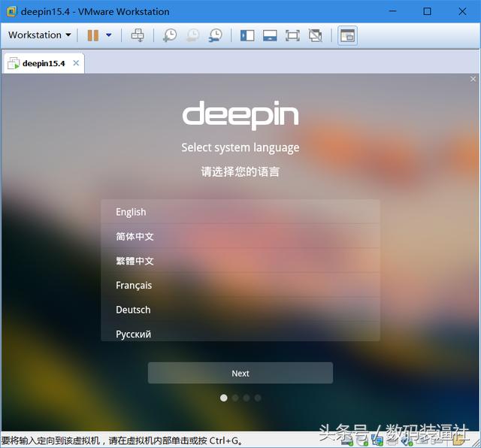
Task: Pause the virtual machine
Action: pos(93,35)
